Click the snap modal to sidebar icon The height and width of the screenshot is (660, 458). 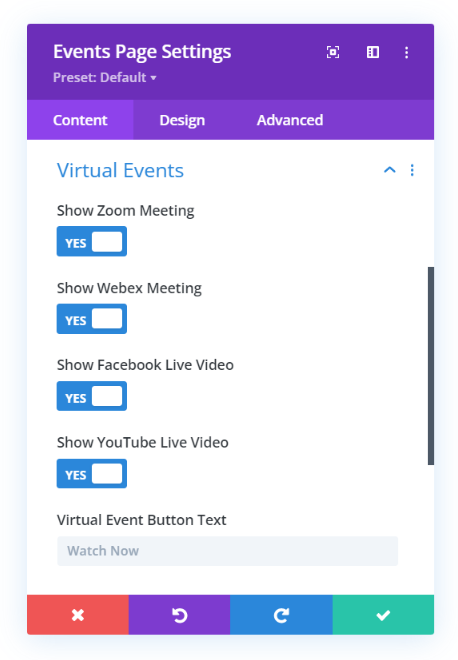(x=373, y=52)
